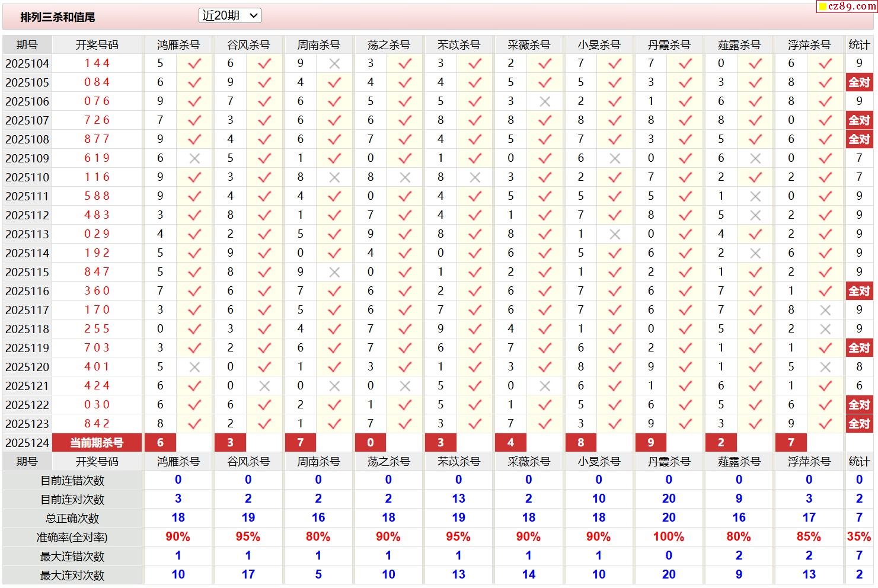Click the cross mark for 小旻 in row 2025113
Screen dimensions: 878x588
pos(615,234)
